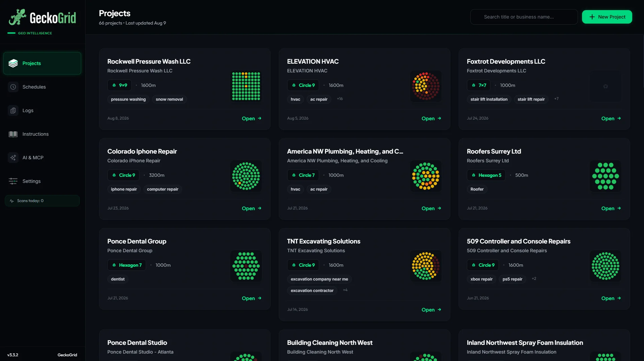
Task: Open the Instructions page
Action: click(x=42, y=134)
